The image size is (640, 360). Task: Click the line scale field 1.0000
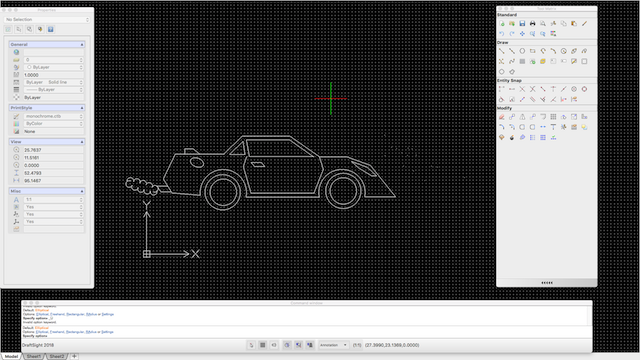click(53, 75)
